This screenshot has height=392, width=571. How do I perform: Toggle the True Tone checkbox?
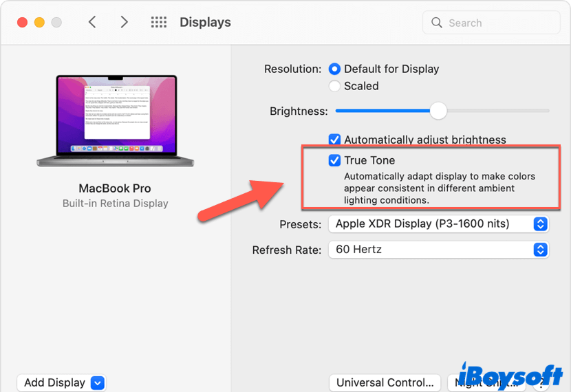point(334,160)
